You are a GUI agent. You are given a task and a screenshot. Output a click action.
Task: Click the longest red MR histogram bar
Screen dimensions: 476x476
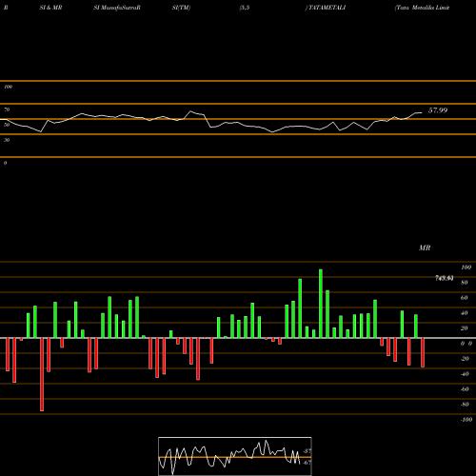(x=42, y=374)
